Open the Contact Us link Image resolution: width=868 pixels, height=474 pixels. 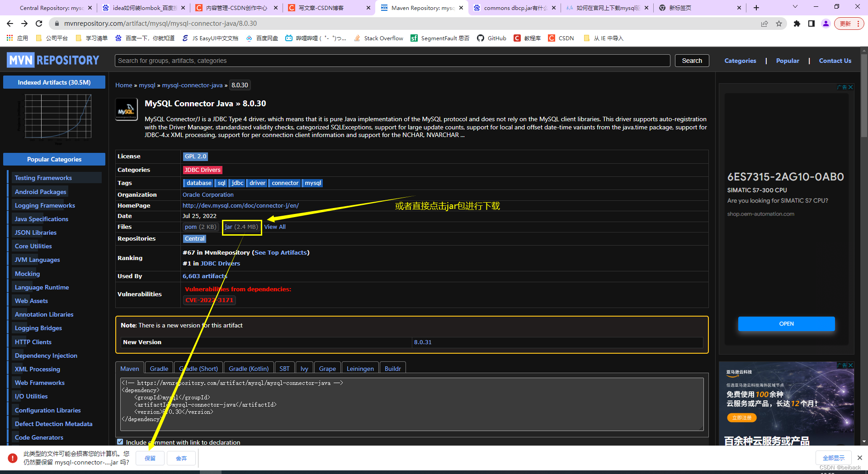835,61
